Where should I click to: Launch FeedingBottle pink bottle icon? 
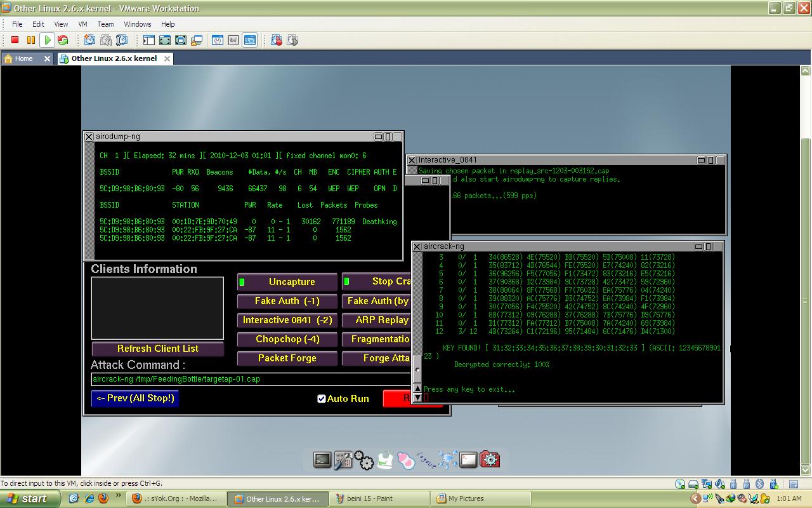pyautogui.click(x=406, y=460)
